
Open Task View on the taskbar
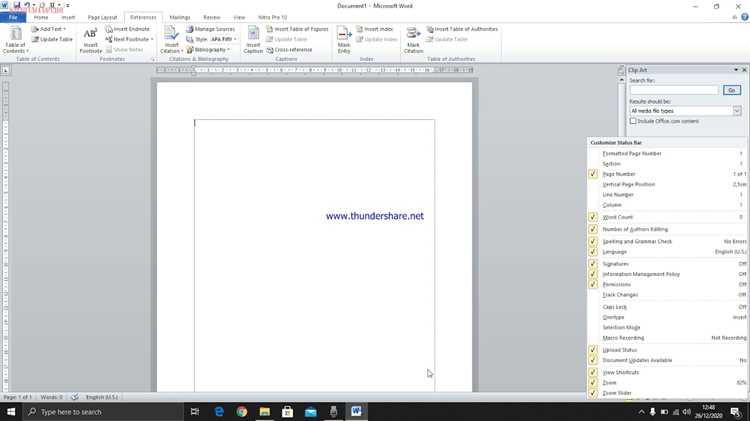point(195,411)
